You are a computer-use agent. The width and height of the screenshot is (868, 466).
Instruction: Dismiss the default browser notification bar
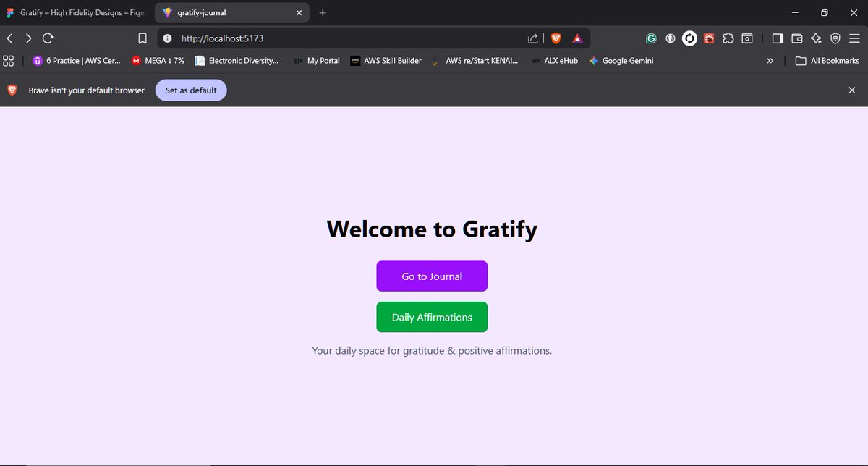pos(852,90)
